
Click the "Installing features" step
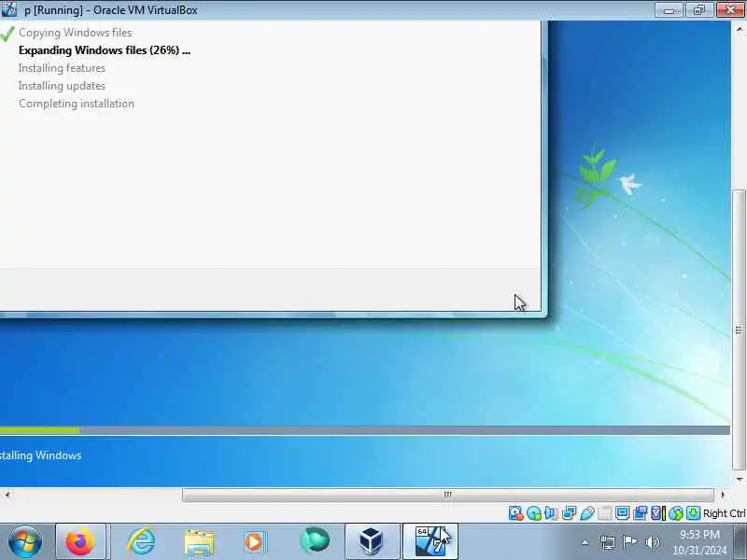click(x=62, y=68)
